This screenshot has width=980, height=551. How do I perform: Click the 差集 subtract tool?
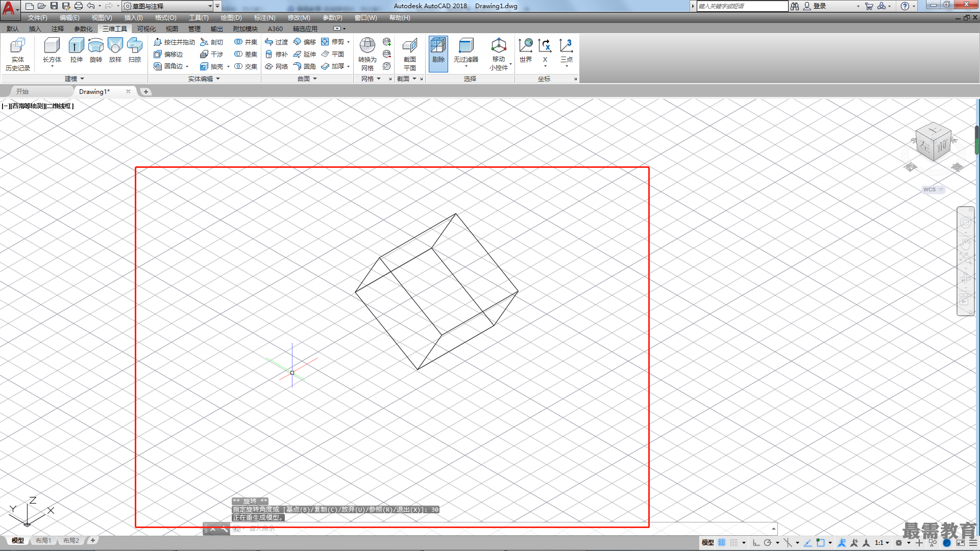[246, 54]
